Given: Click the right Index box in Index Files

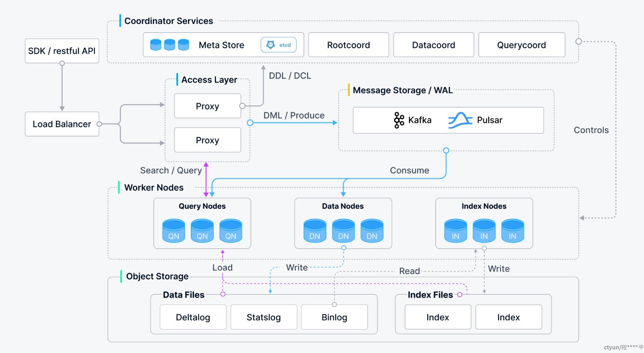Looking at the screenshot, I should click(509, 317).
